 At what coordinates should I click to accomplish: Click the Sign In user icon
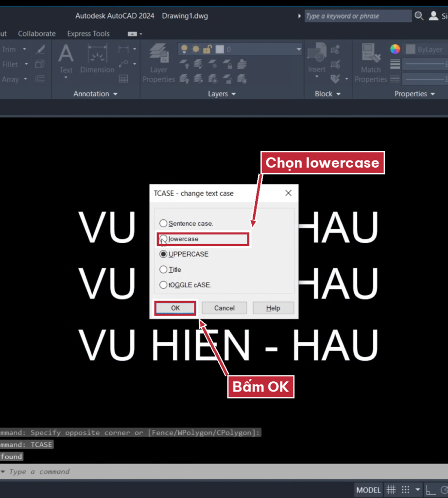point(433,16)
